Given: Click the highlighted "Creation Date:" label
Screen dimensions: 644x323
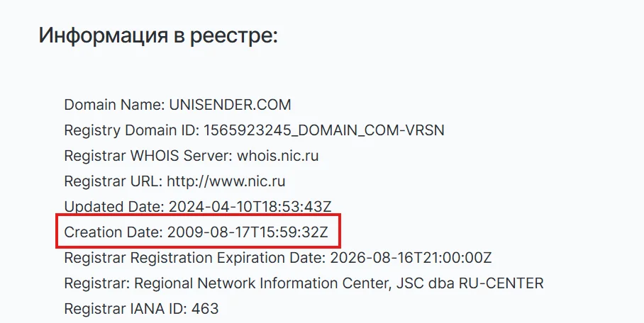Looking at the screenshot, I should (x=113, y=232).
